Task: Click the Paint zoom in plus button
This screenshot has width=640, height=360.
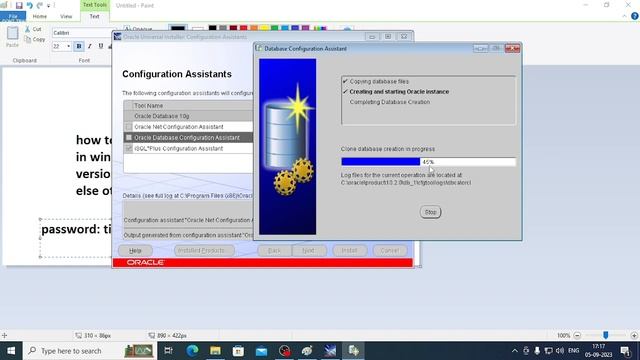Action: pyautogui.click(x=634, y=336)
